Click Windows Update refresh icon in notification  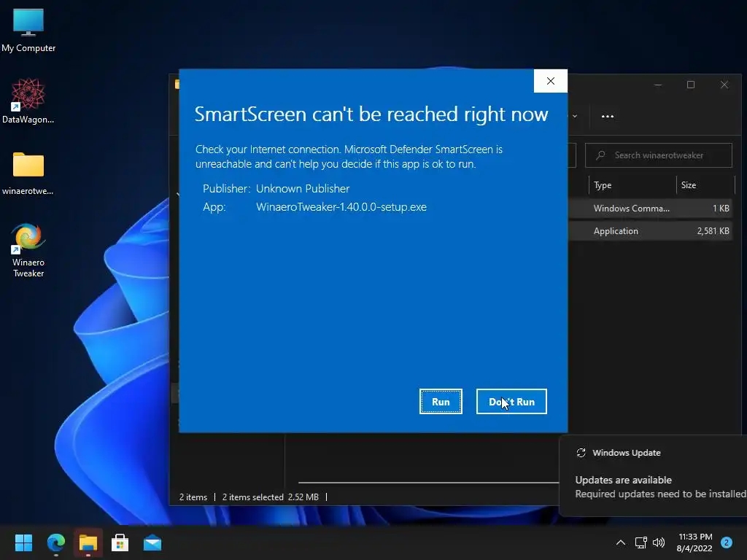pos(581,453)
